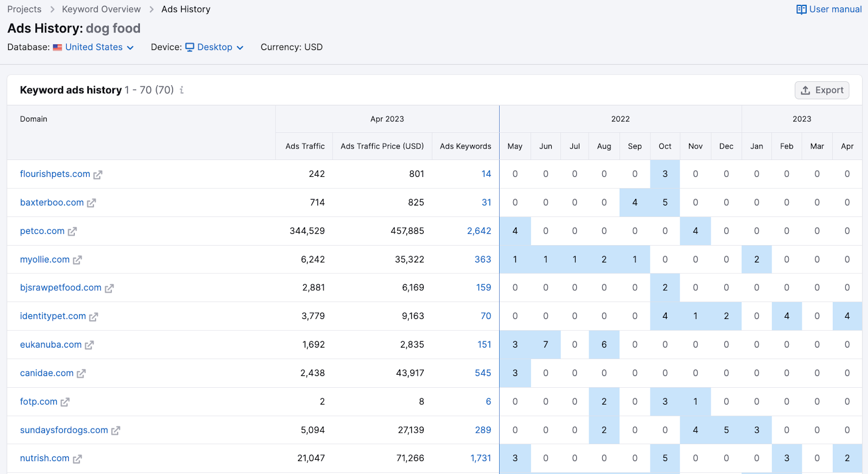Click sundaysfordogs.com December cell showing 5
This screenshot has width=868, height=474.
726,430
